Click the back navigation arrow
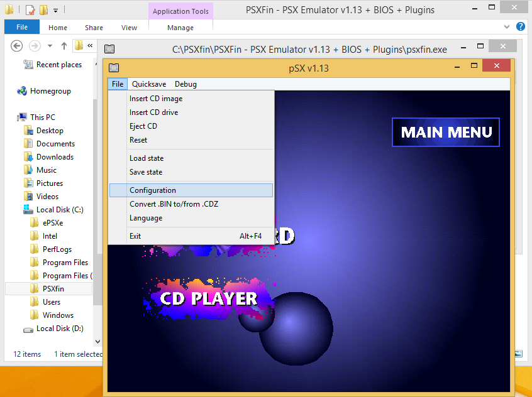This screenshot has height=397, width=532. (x=16, y=46)
